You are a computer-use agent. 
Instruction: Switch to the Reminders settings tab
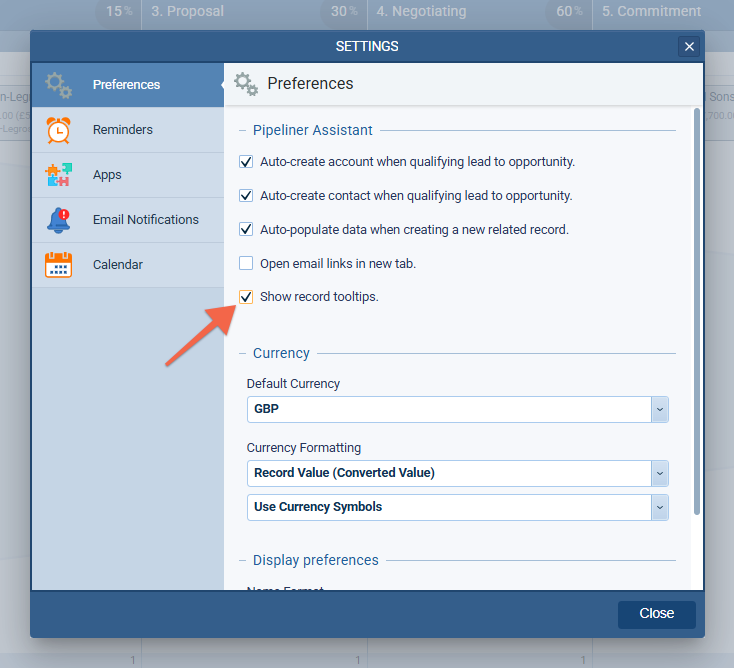coord(123,130)
